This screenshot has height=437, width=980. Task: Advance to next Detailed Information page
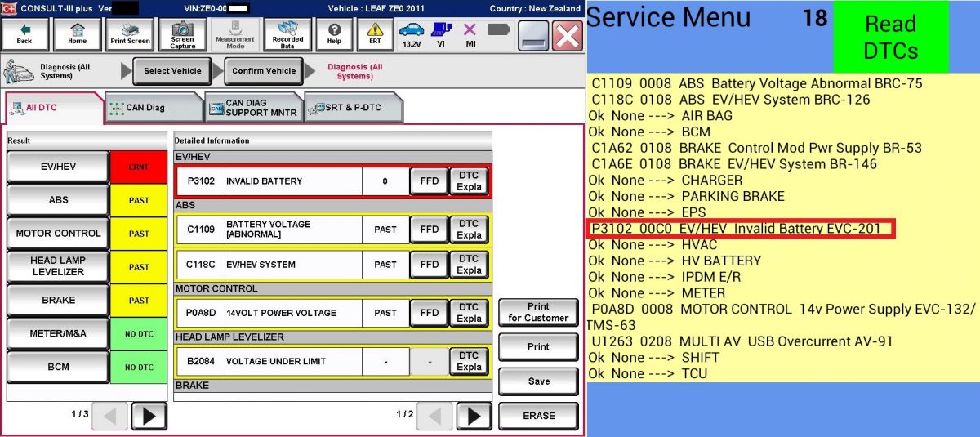click(x=474, y=416)
